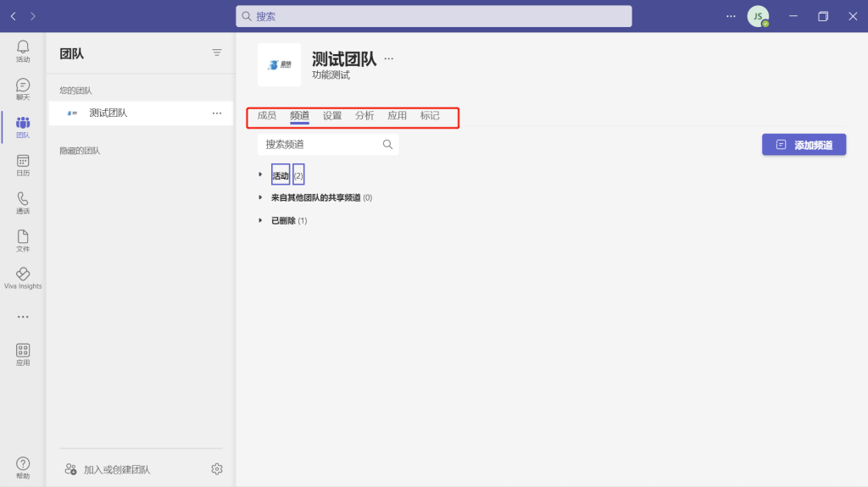The width and height of the screenshot is (868, 487).
Task: Open the Apps (应用) store icon
Action: [23, 354]
